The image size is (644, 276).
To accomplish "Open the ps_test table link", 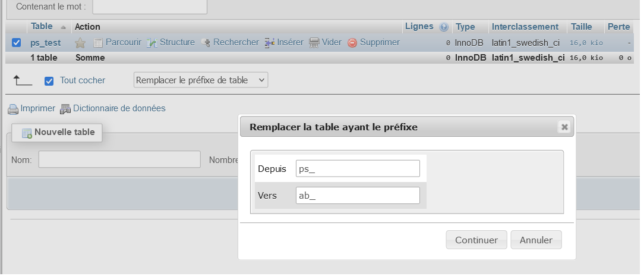I will (46, 43).
